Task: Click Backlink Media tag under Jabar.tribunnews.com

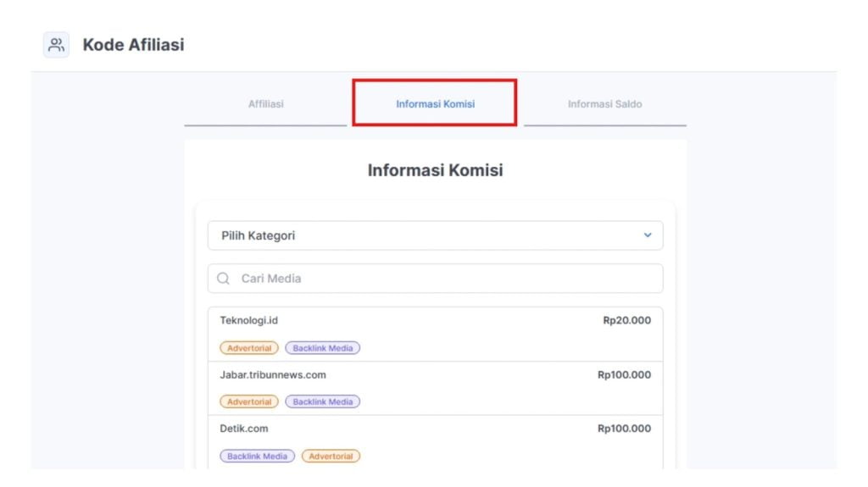Action: pyautogui.click(x=323, y=401)
